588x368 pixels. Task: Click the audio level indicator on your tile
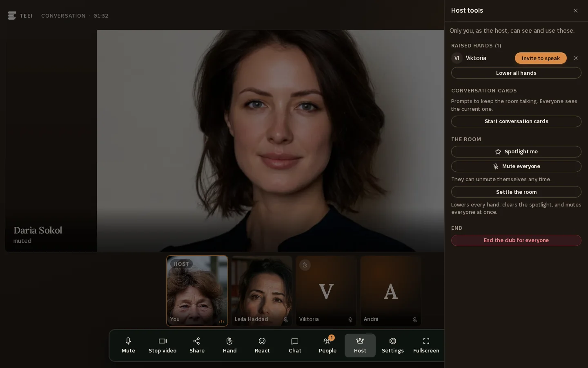221,321
